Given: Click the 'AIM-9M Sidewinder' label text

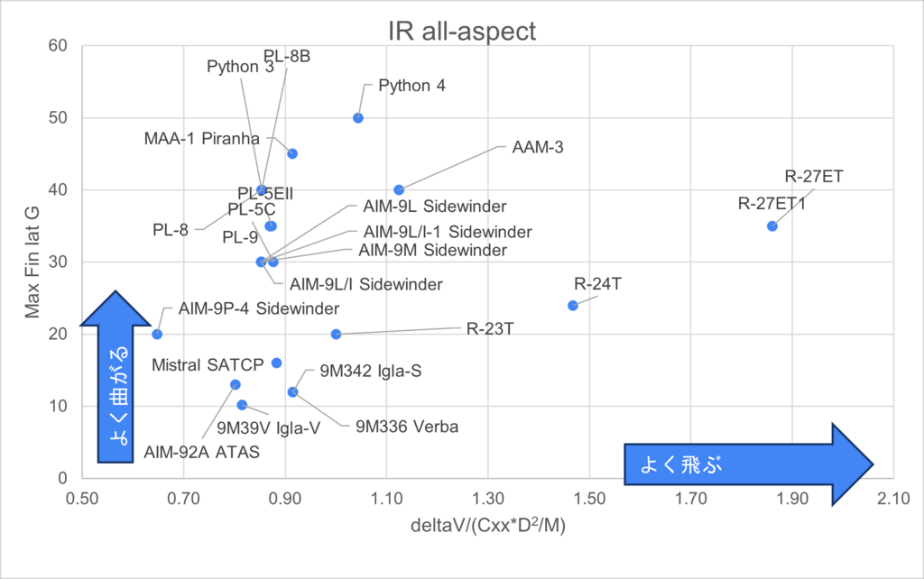Looking at the screenshot, I should (432, 250).
